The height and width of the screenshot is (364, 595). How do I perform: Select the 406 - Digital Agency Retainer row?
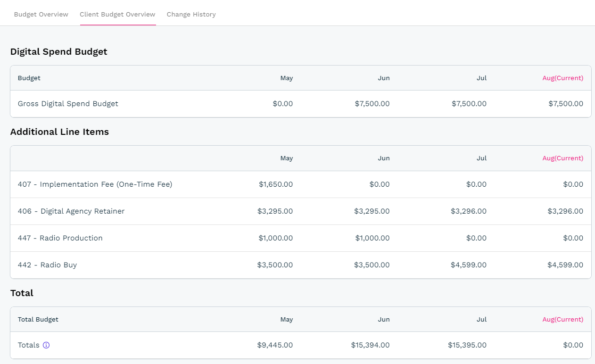pyautogui.click(x=71, y=211)
